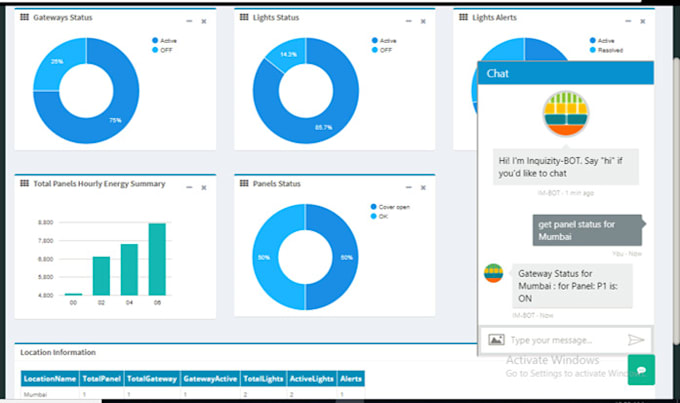
Task: Click the grid icon beside Lights Status
Action: (x=244, y=17)
